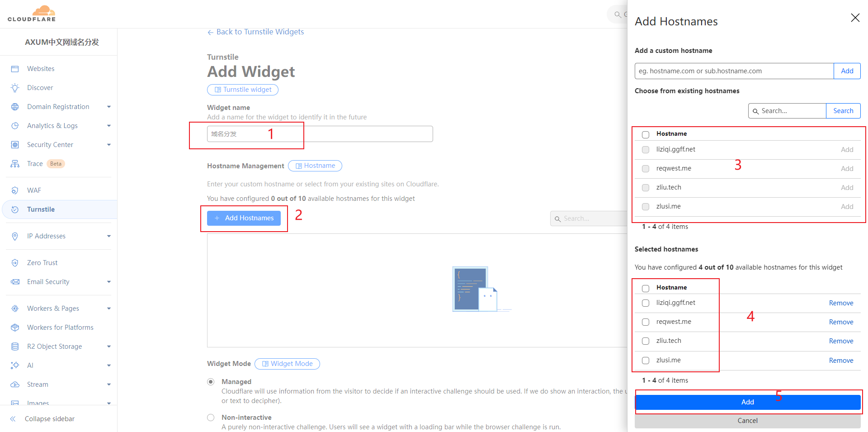This screenshot has height=432, width=868.
Task: Click the plus icon in Add Hostnames button
Action: pos(217,218)
